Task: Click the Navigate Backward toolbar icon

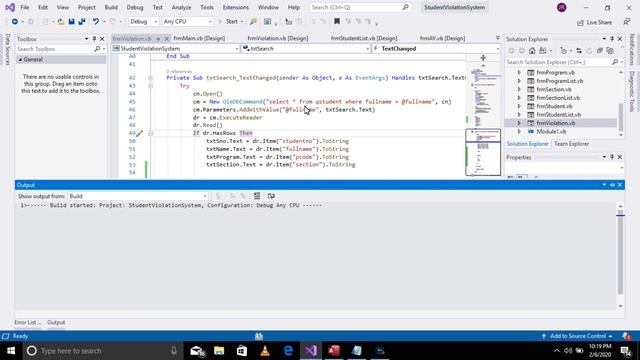Action: tap(14, 22)
